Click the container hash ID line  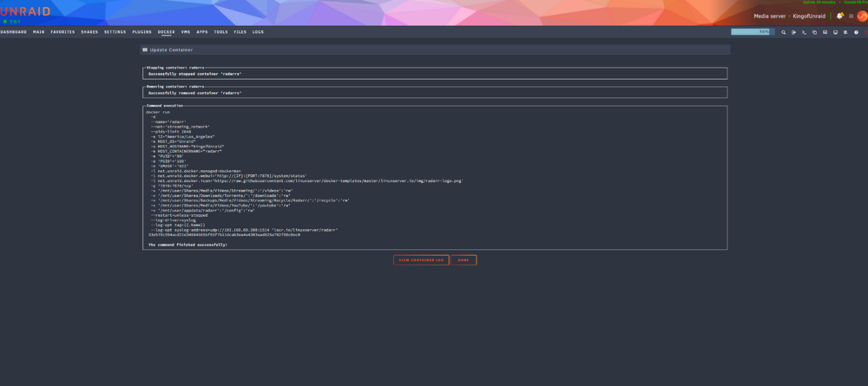coord(224,234)
